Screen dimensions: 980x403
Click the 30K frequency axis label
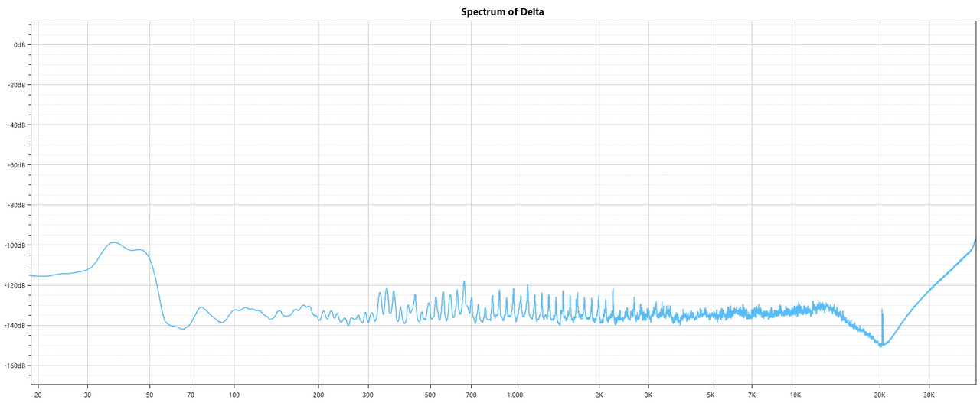coord(929,396)
